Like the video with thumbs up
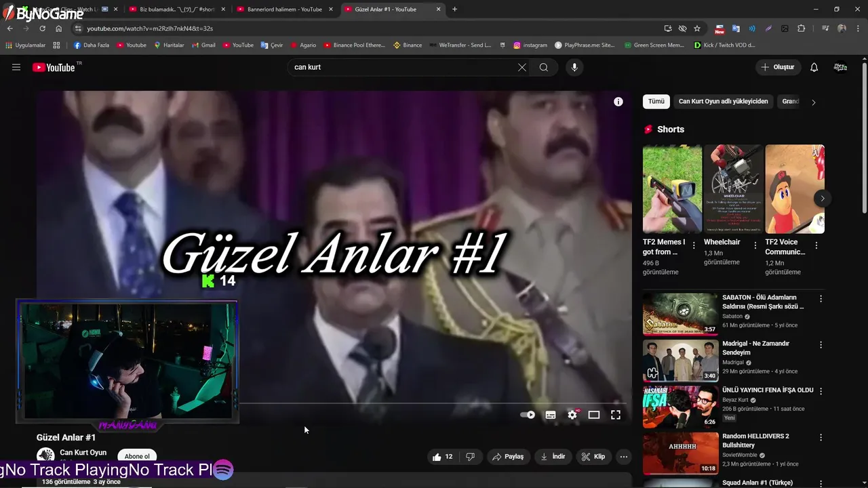Screen dimensions: 868x488 point(442,457)
